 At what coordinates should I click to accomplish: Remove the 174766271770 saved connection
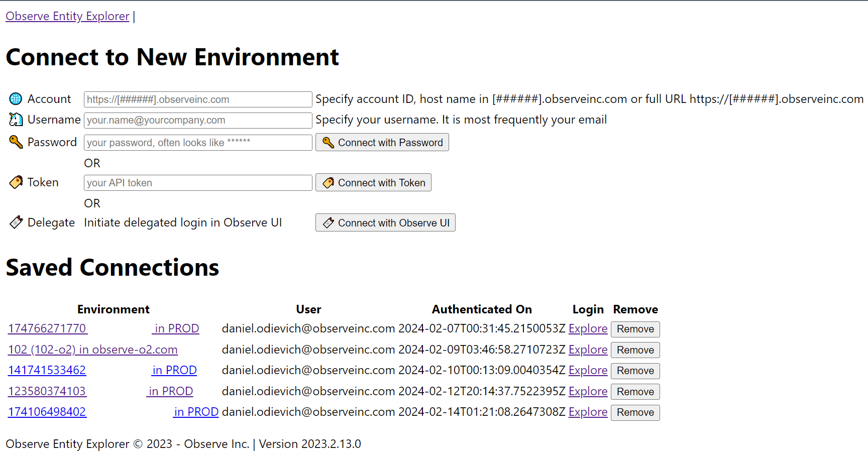click(635, 329)
